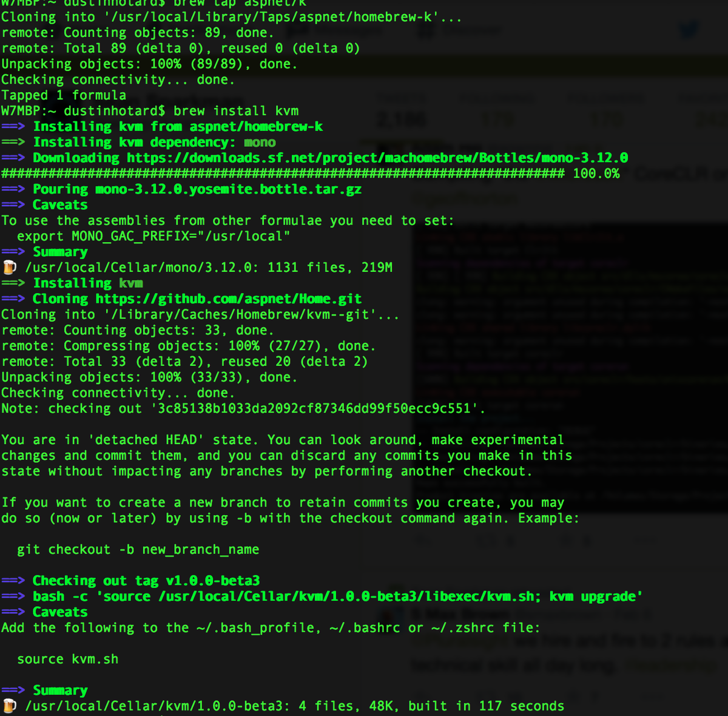The image size is (728, 716).
Task: Click "Cloning into '/Library/Caches/Homebrew/kvm--git'..." line
Action: click(x=200, y=314)
